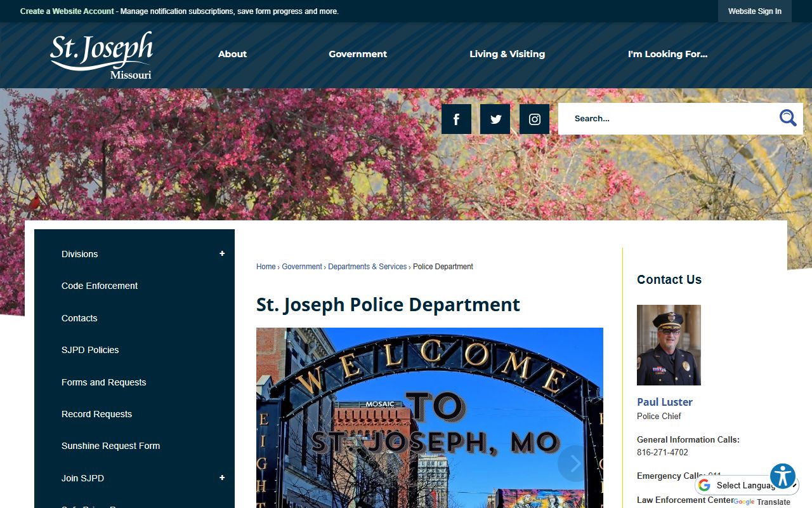812x508 pixels.
Task: Click the St. Joseph Police Department heading
Action: pos(388,305)
